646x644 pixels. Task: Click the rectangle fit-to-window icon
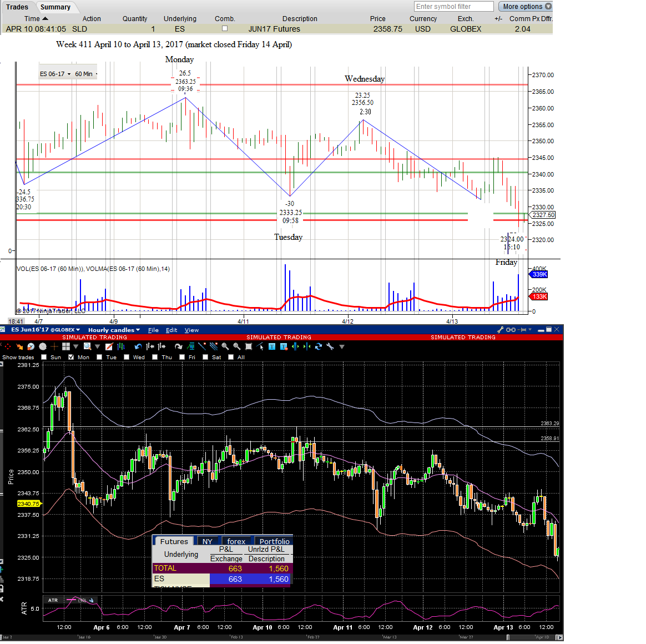[x=249, y=346]
